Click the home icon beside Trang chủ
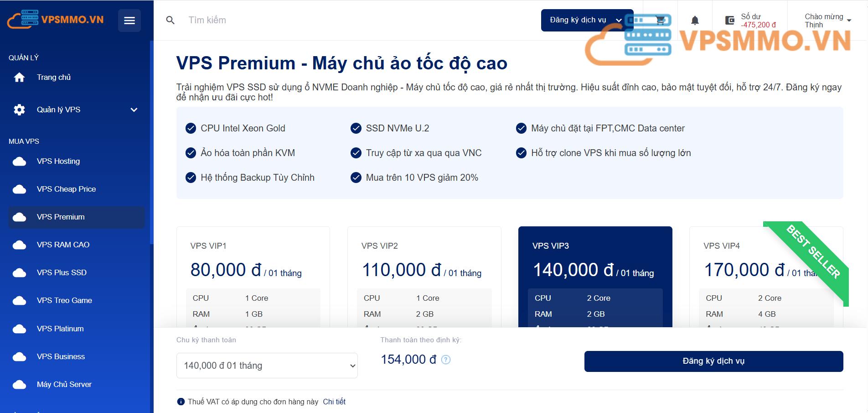The image size is (868, 413). (19, 78)
